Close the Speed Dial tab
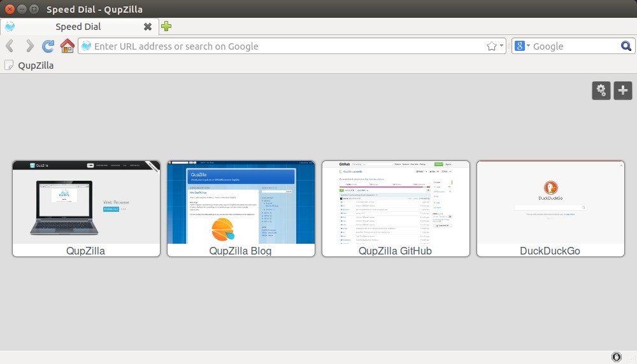Viewport: 637px width, 364px height. pyautogui.click(x=148, y=27)
